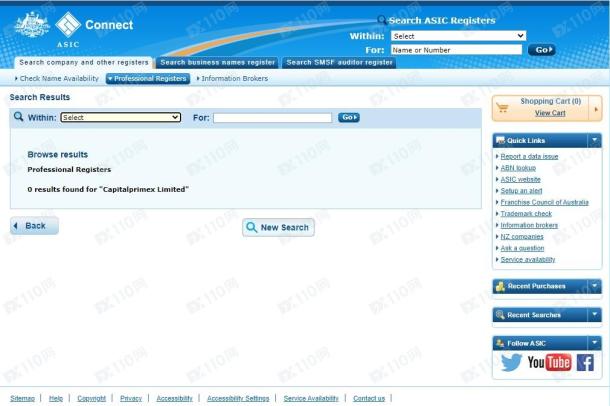
Task: Open the header Within select dropdown
Action: click(458, 36)
